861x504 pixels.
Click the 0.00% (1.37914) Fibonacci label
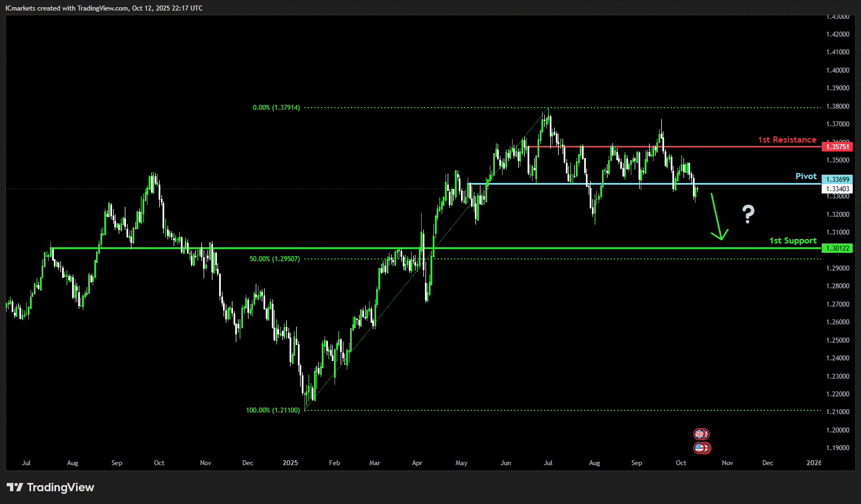(276, 108)
